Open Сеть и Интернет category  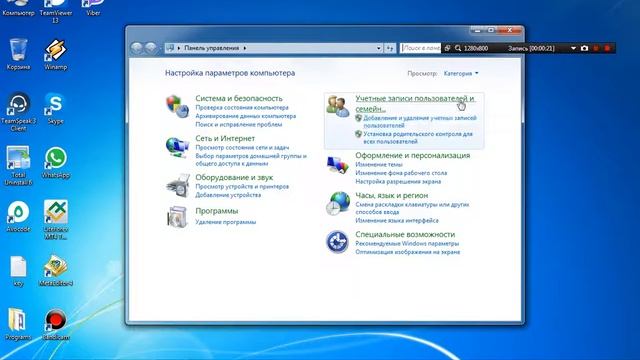tap(225, 138)
